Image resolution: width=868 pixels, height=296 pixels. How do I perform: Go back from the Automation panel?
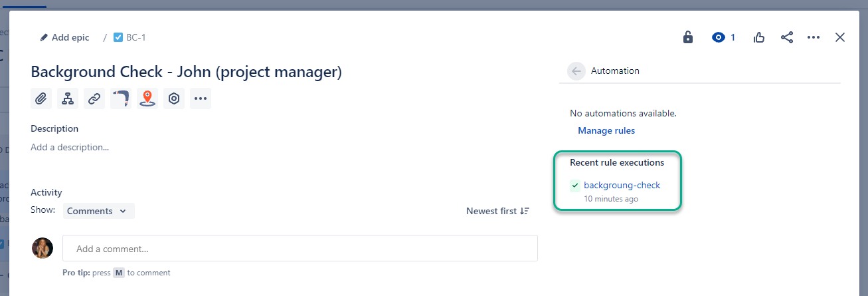pyautogui.click(x=576, y=71)
